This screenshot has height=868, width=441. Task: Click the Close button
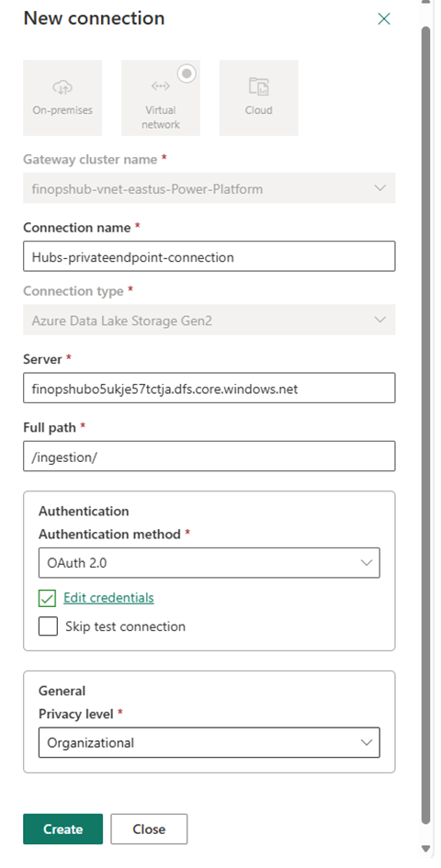click(149, 829)
